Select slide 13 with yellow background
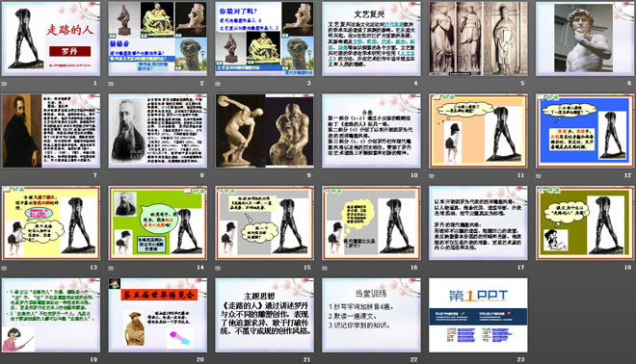 51,223
